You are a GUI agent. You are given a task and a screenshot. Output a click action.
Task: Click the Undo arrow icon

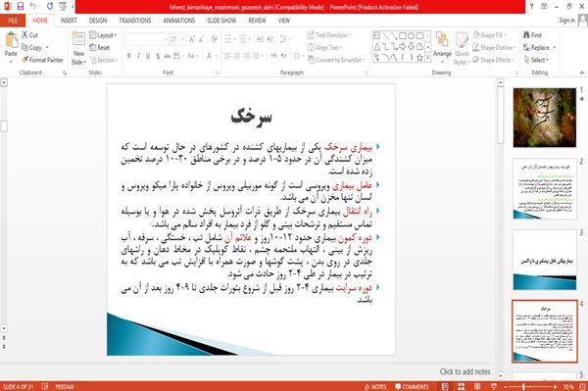coord(33,7)
